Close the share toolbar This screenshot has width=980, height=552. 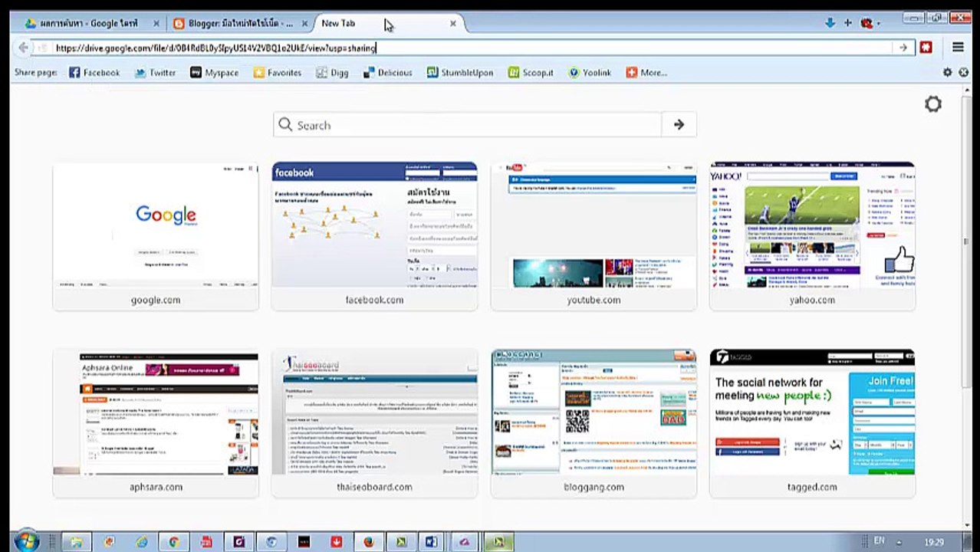(x=962, y=72)
